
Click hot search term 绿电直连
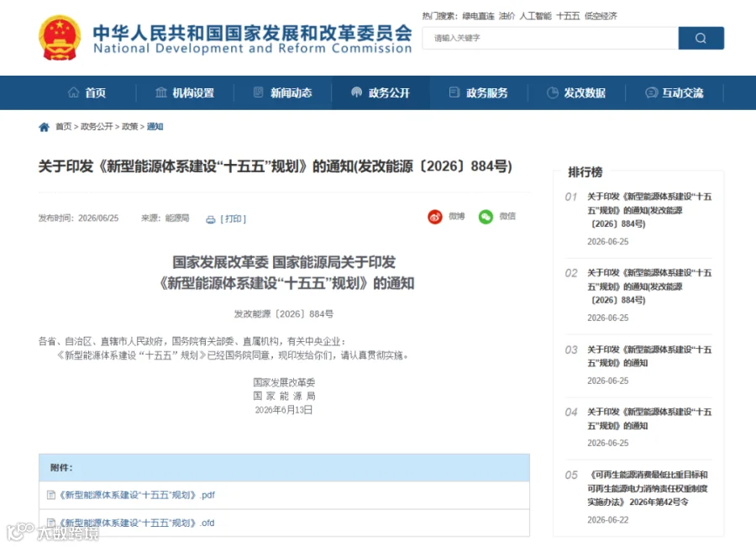(x=478, y=16)
